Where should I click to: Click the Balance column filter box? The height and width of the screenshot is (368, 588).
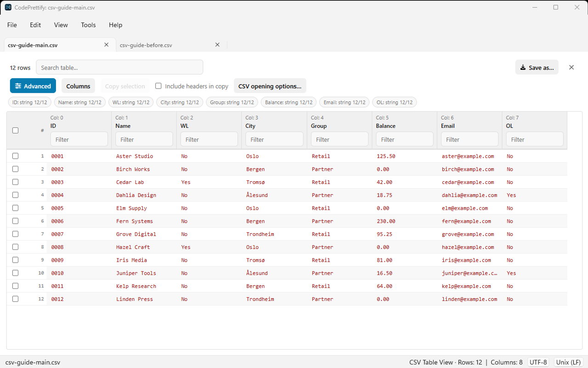(x=405, y=139)
